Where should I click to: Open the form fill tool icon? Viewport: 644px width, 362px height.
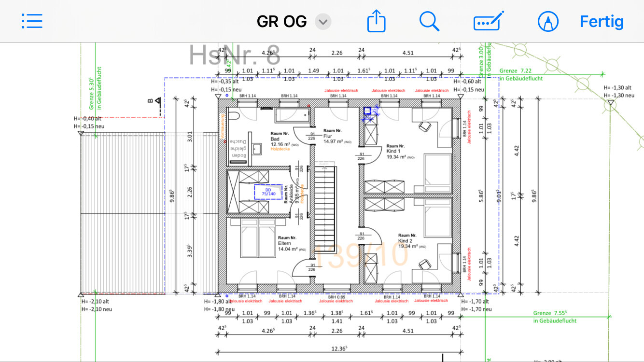pyautogui.click(x=488, y=21)
